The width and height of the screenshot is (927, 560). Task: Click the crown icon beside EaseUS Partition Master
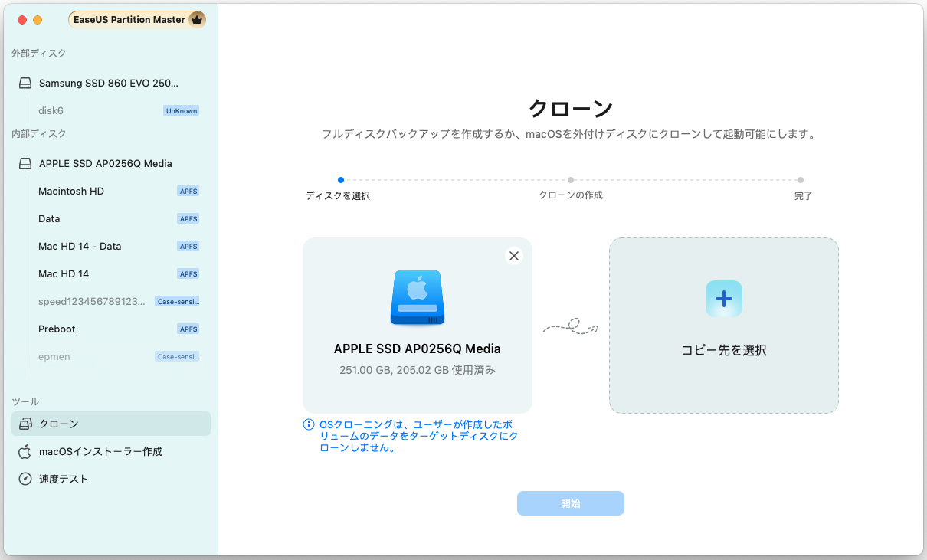197,20
